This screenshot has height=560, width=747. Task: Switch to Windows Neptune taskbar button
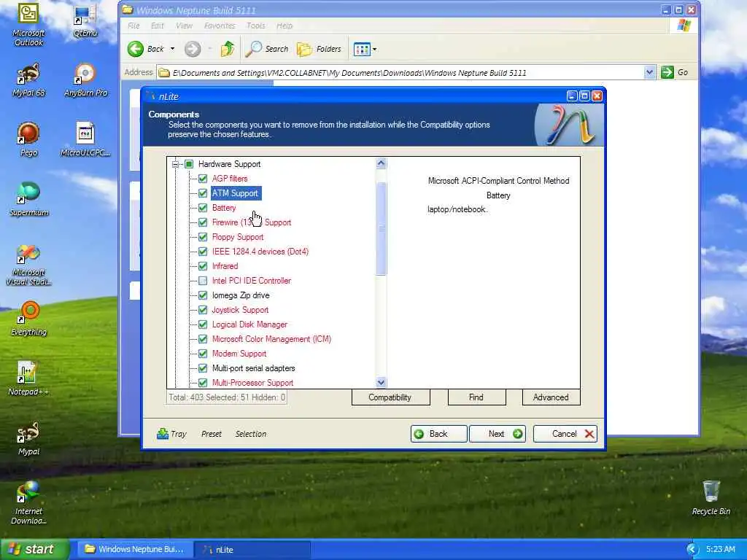[x=134, y=549]
